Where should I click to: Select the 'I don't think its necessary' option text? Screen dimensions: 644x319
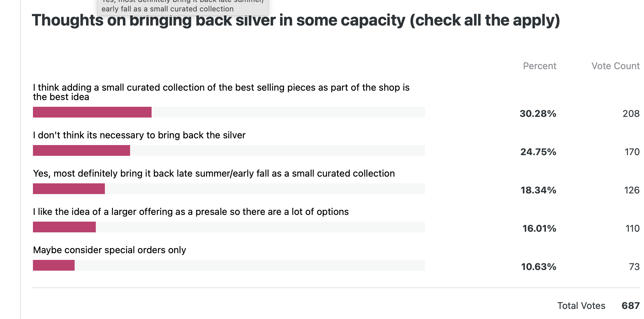coord(139,135)
